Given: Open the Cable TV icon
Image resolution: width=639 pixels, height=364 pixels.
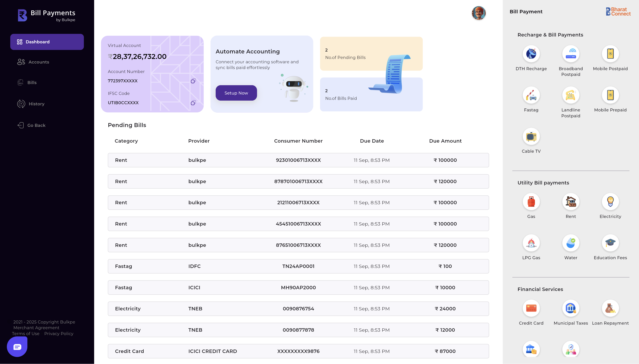Looking at the screenshot, I should [531, 136].
